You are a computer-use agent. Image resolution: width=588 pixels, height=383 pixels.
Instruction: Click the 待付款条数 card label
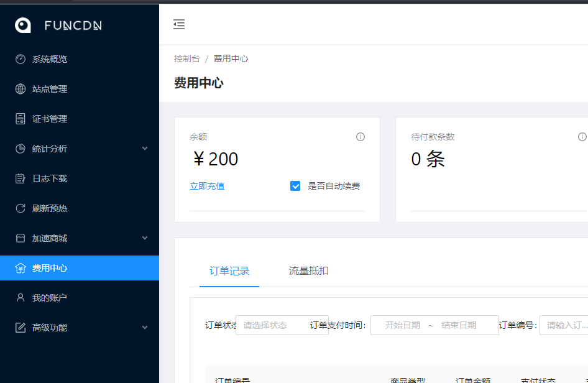[x=433, y=137]
